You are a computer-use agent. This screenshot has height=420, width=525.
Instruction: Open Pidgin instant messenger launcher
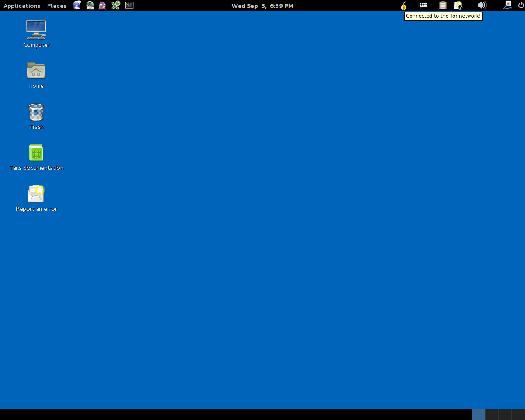click(x=103, y=5)
